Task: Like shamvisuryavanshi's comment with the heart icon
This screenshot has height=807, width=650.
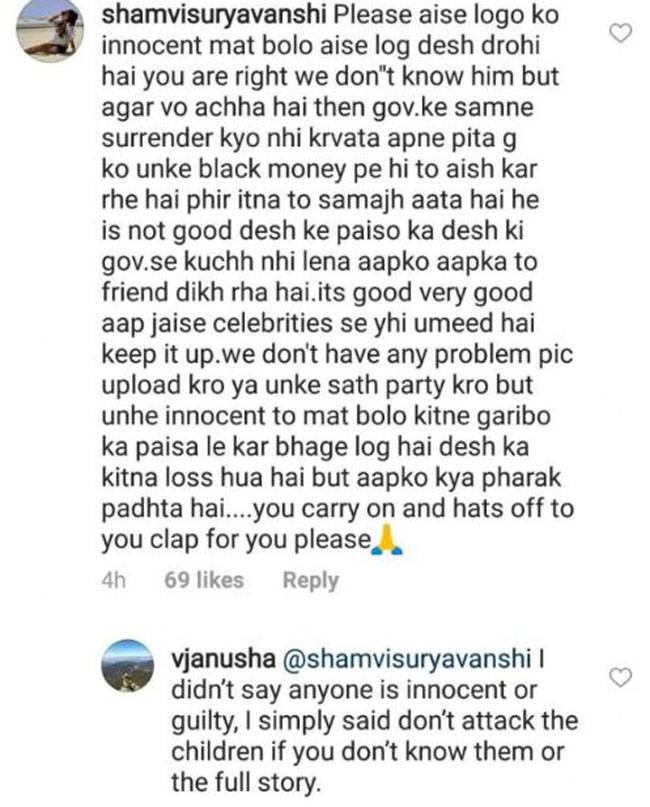Action: click(620, 33)
